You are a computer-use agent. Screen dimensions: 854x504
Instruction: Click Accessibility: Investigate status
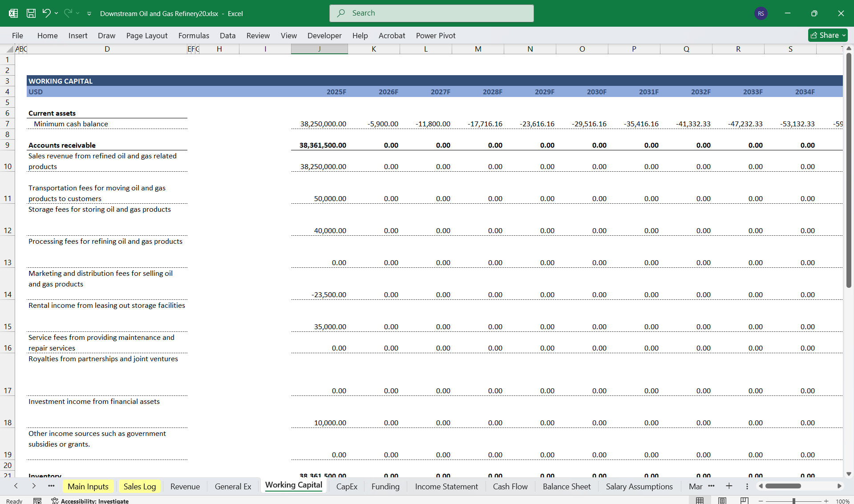pyautogui.click(x=90, y=501)
